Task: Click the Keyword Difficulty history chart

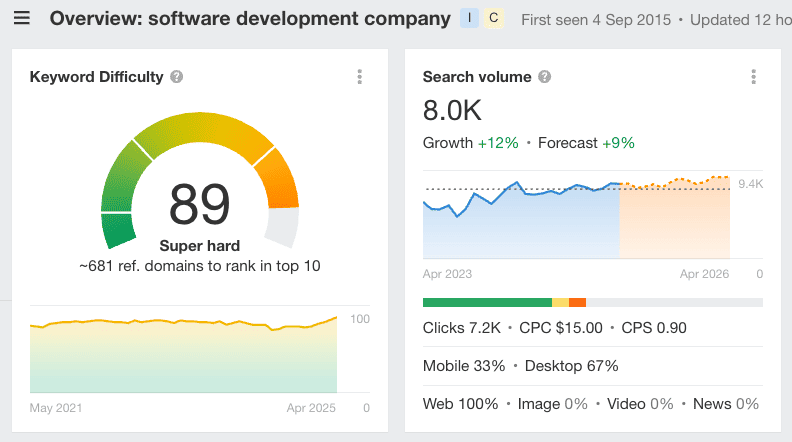Action: 183,355
